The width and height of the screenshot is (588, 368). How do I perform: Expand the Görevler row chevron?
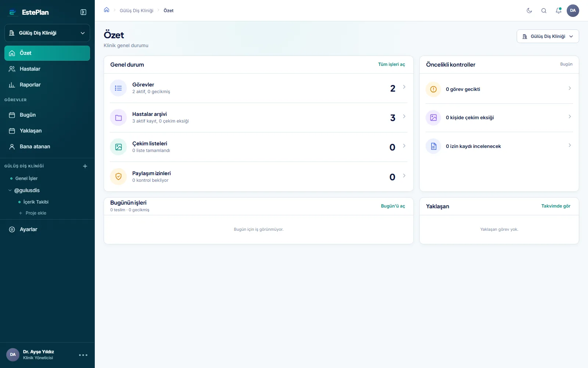(404, 87)
